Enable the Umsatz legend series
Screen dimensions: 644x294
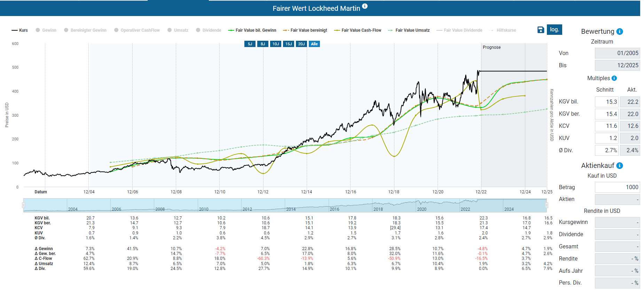click(178, 30)
